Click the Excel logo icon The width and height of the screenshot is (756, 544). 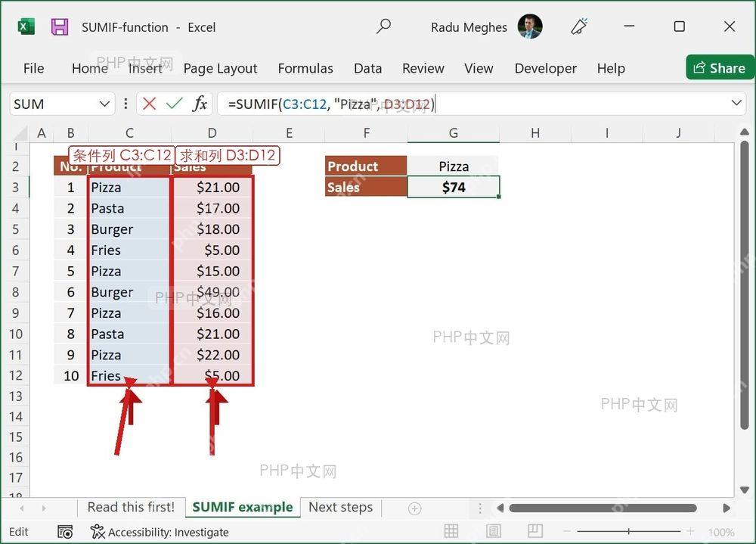[26, 26]
